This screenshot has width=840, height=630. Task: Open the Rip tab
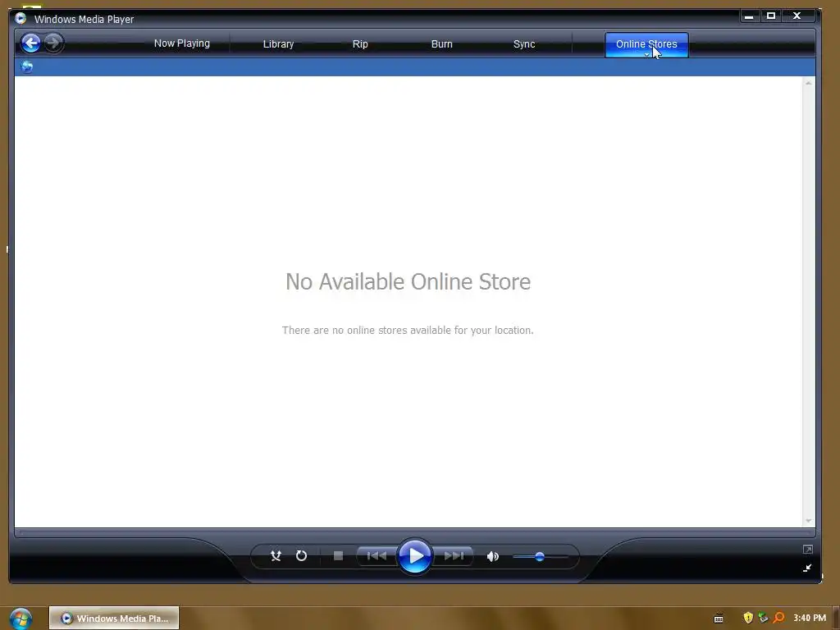[360, 44]
